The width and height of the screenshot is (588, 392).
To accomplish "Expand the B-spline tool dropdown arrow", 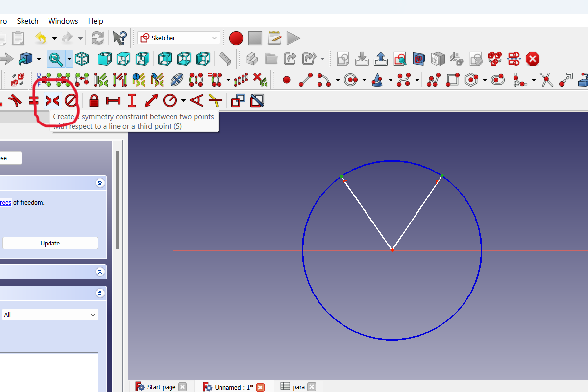I will click(417, 80).
